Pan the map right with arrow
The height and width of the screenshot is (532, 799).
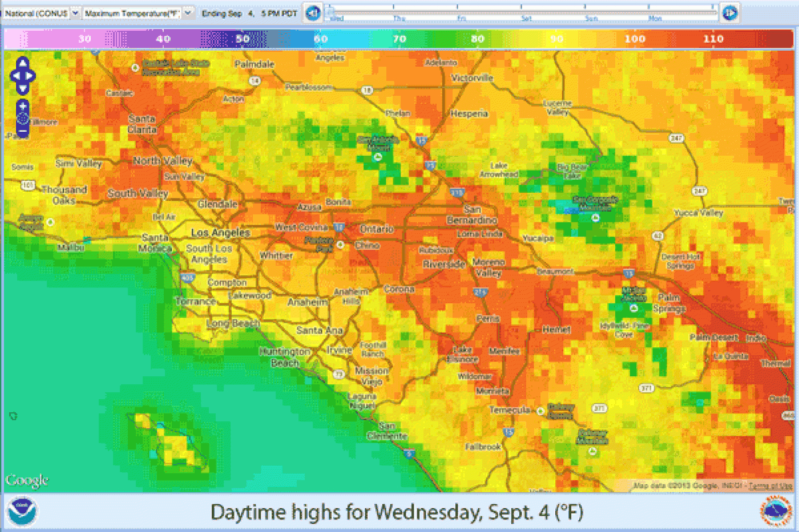point(30,76)
